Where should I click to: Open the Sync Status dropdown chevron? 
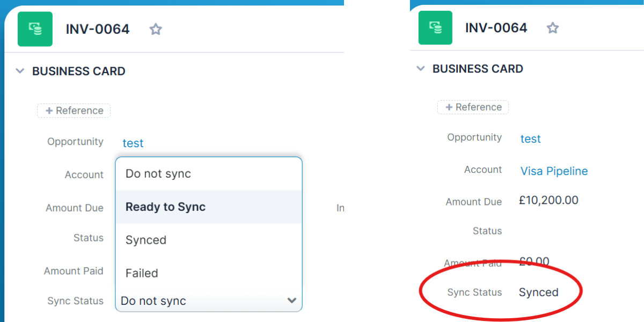point(292,301)
